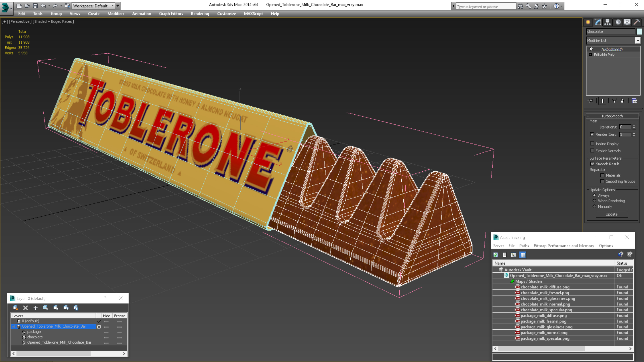
Task: Enable Separate by Smoothing Groups checkbox
Action: [x=602, y=181]
